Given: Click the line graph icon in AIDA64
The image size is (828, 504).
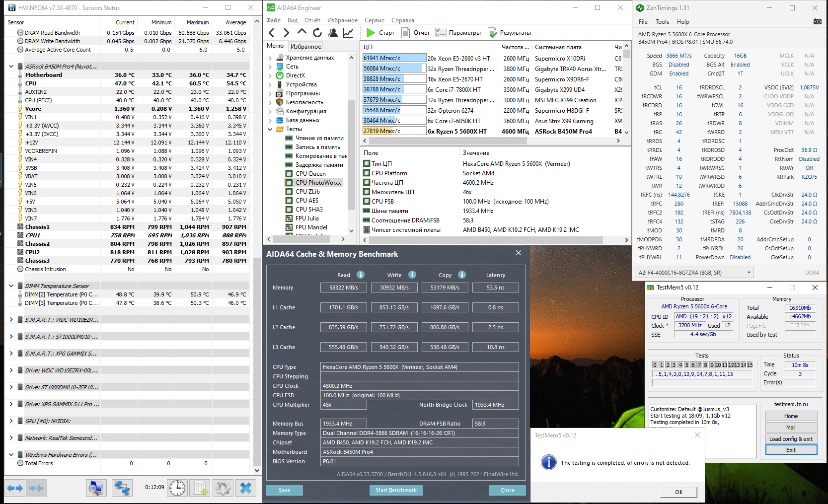Looking at the screenshot, I should [348, 33].
